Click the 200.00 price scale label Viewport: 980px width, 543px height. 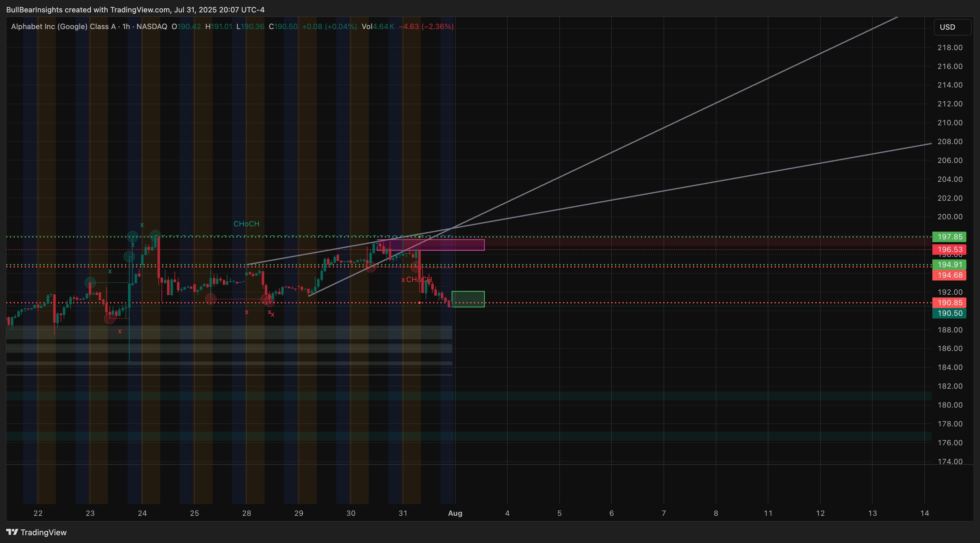pyautogui.click(x=950, y=217)
